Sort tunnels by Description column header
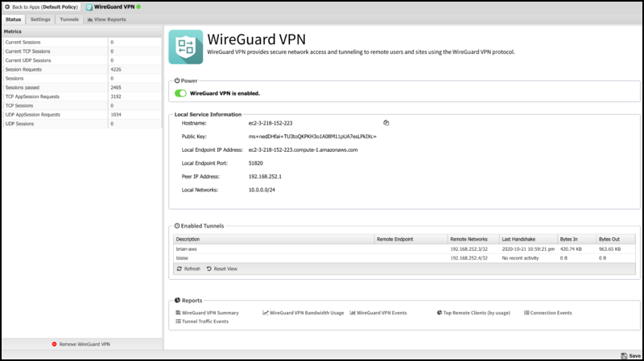 [274, 239]
